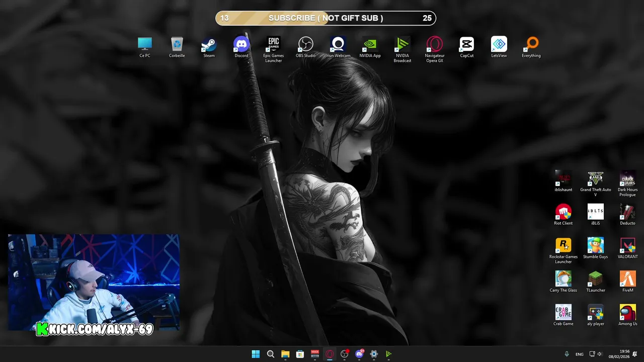Open the Corbeille recycle bin

(x=177, y=47)
